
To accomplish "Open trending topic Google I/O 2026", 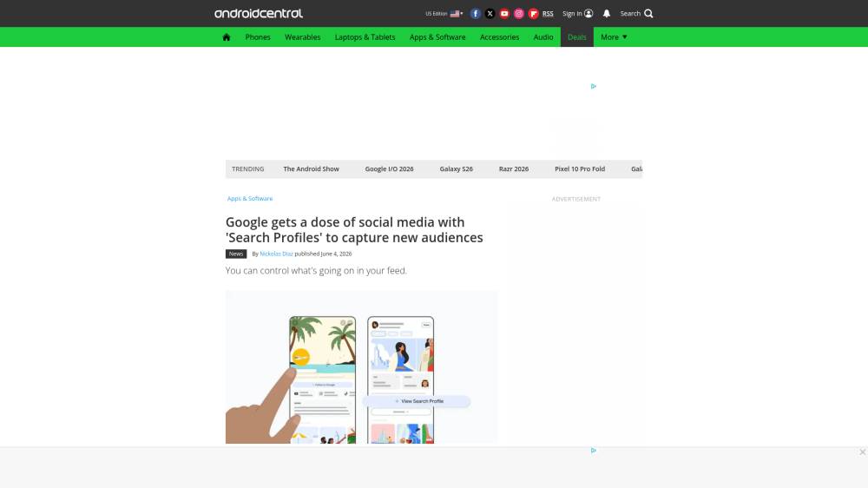I will 389,169.
